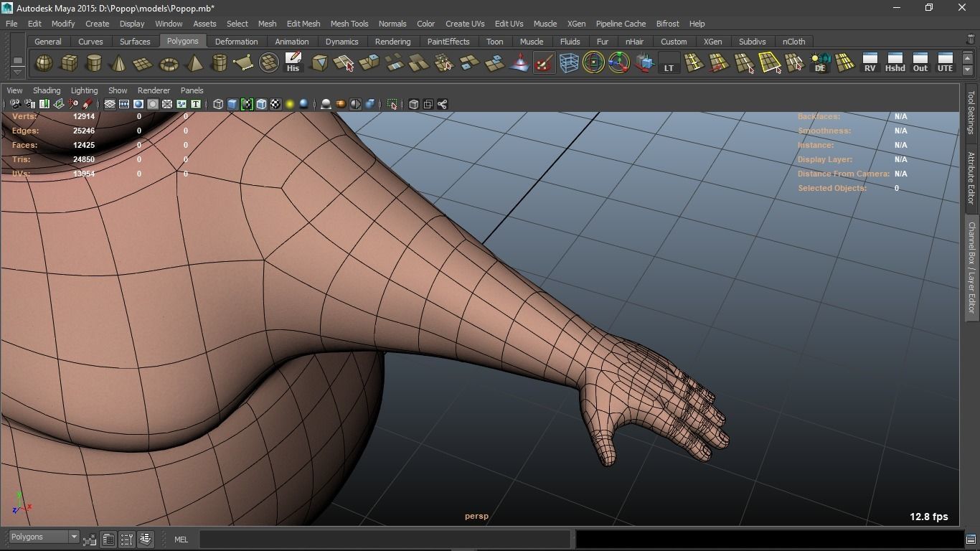Step shelf row up with the arrow
This screenshot has height=551, width=980.
click(968, 58)
